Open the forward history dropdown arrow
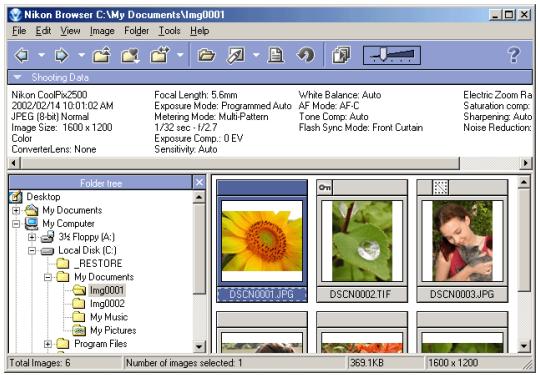Screen dimensions: 540x375 tap(82, 55)
